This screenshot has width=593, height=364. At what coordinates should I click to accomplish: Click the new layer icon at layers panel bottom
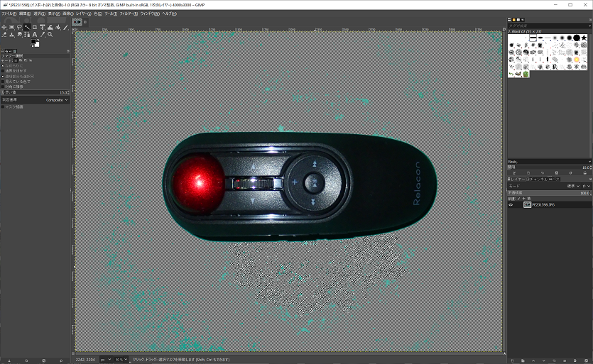tap(513, 360)
